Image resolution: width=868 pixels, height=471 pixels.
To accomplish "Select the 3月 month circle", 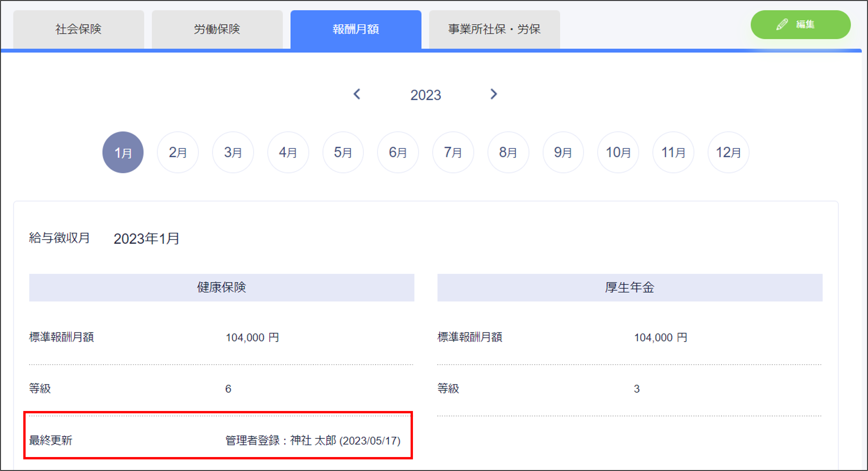I will pyautogui.click(x=233, y=152).
